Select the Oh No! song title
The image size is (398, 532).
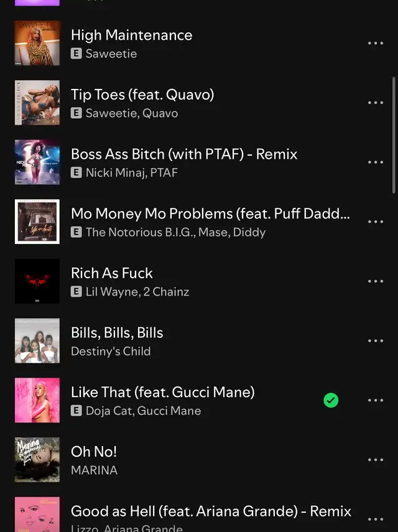coord(94,452)
